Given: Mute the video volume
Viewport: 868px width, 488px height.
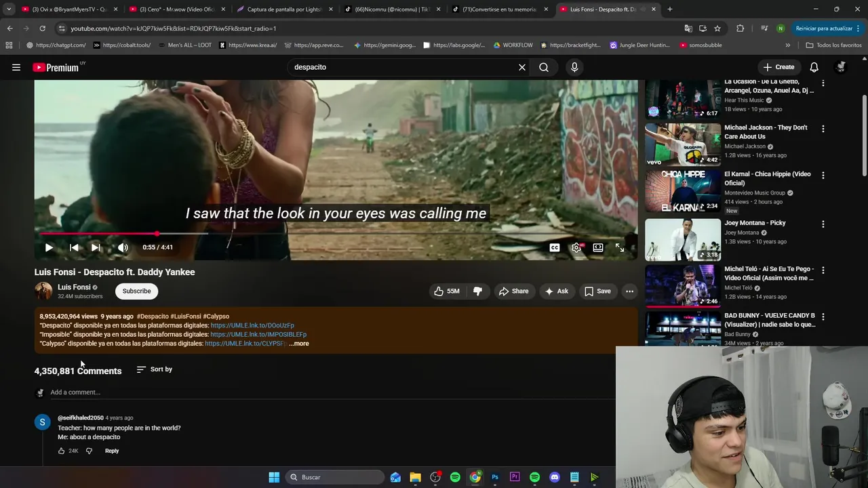Looking at the screenshot, I should click(123, 247).
